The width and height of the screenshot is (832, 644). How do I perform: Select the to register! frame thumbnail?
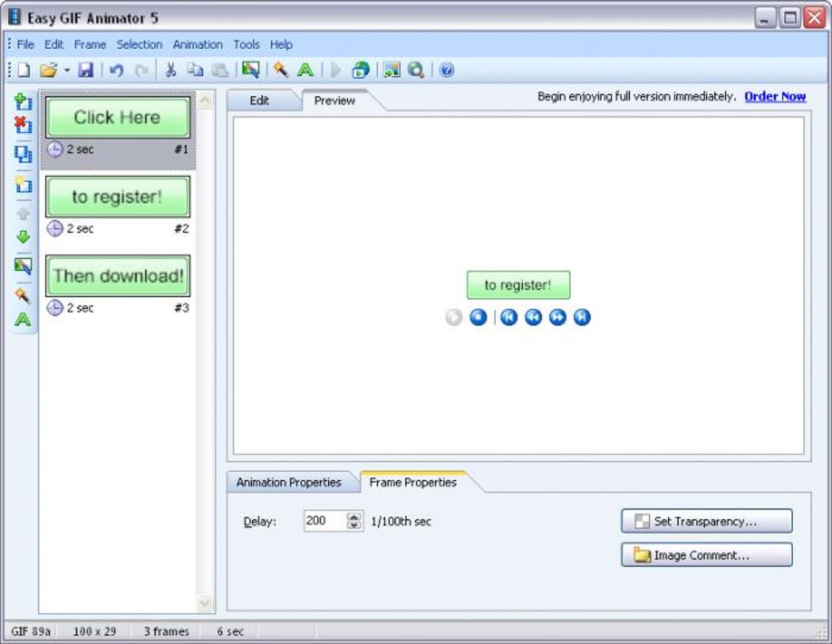pyautogui.click(x=117, y=196)
